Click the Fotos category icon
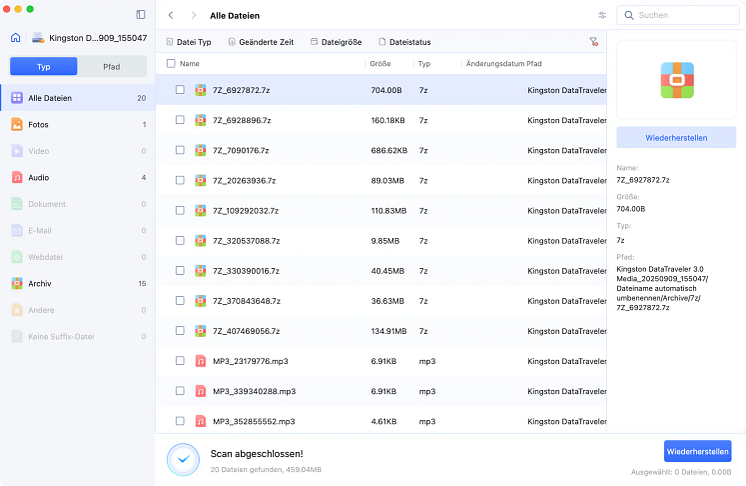The width and height of the screenshot is (746, 486). tap(17, 125)
